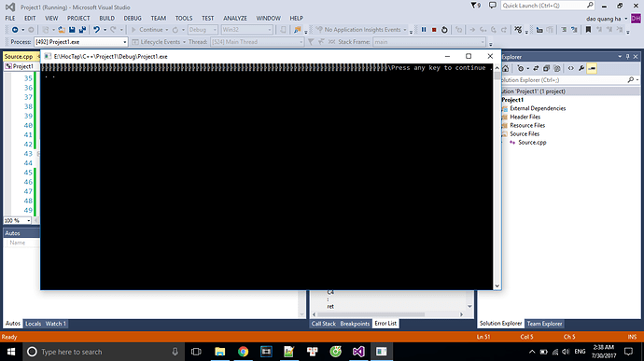Select Source.cpp in Solution Explorer tree
Screen dimensions: 644x361
532,143
